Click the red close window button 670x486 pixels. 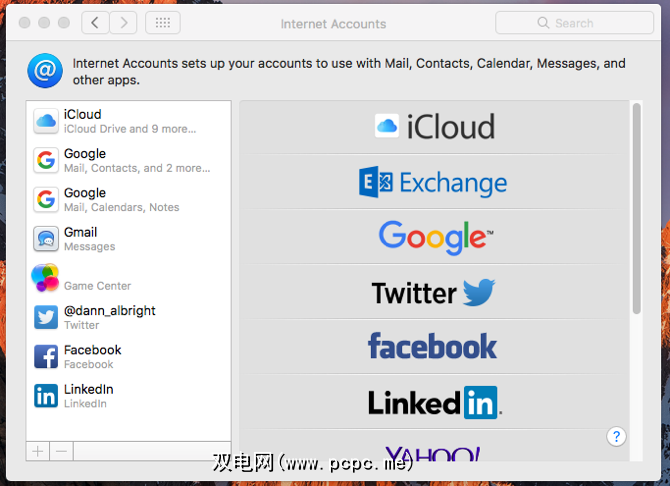(x=24, y=23)
